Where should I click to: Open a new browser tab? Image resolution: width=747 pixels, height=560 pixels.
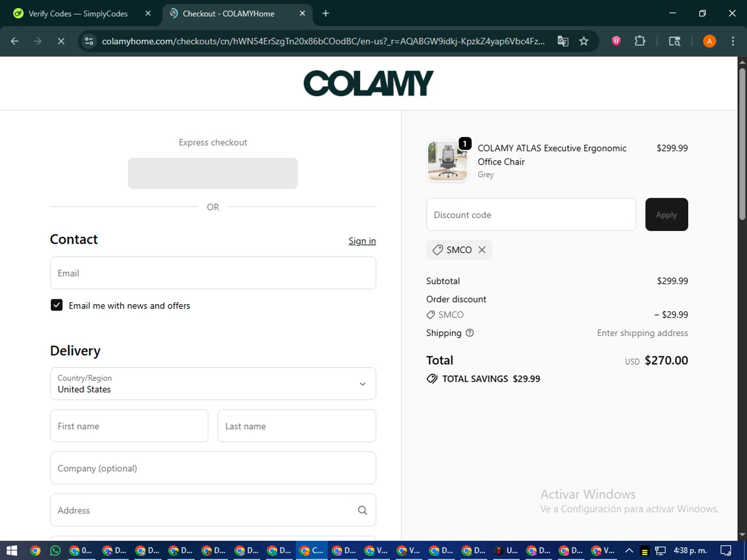[326, 13]
